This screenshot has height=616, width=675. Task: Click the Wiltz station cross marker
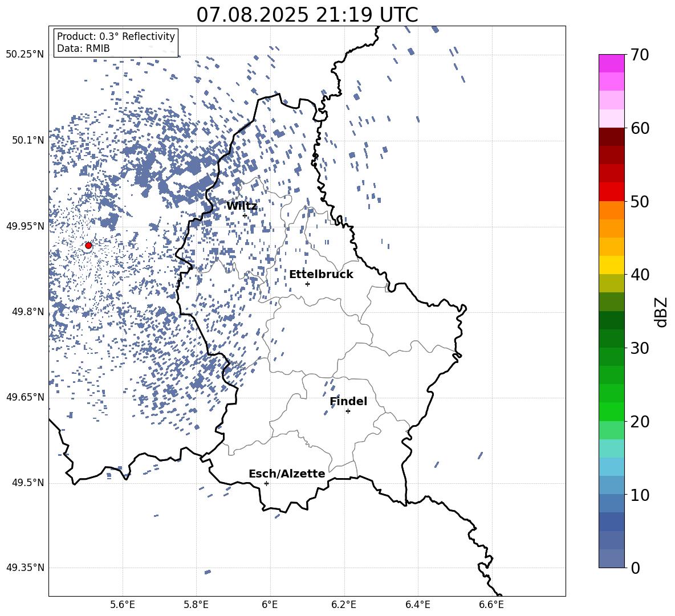pyautogui.click(x=245, y=215)
